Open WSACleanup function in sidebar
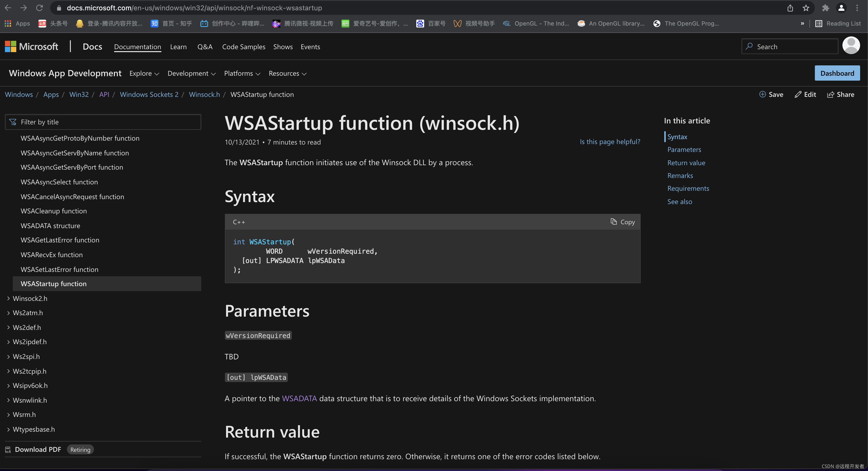Image resolution: width=868 pixels, height=471 pixels. click(54, 211)
